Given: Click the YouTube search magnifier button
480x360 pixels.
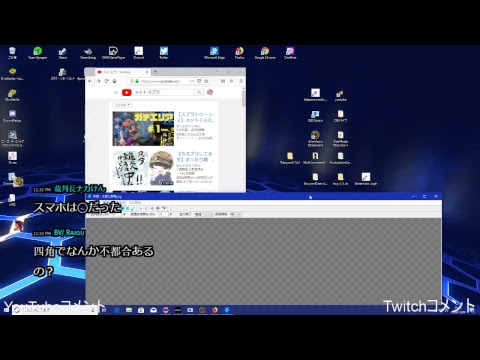Looking at the screenshot, I should [199, 92].
